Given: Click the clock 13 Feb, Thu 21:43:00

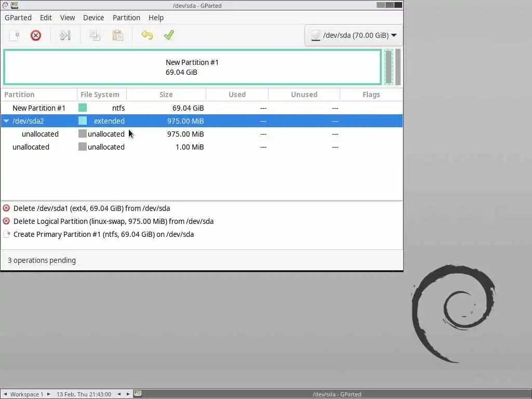Looking at the screenshot, I should [84, 394].
